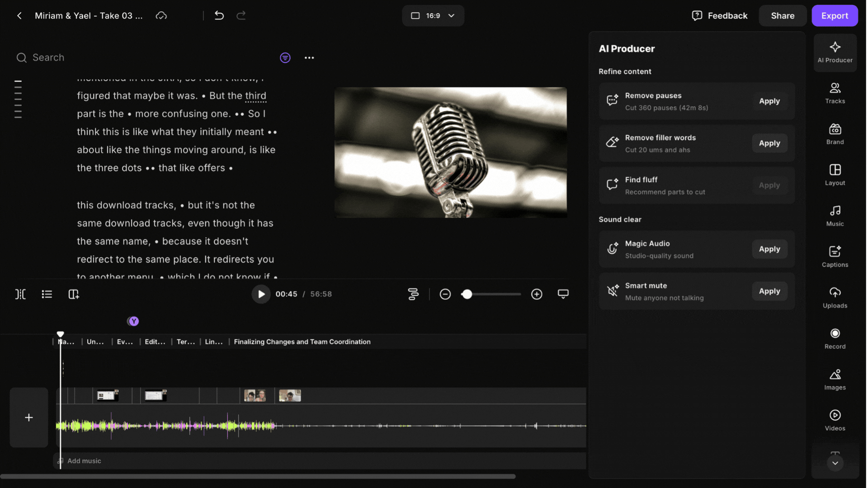
Task: Click the purple Export button
Action: pyautogui.click(x=835, y=16)
